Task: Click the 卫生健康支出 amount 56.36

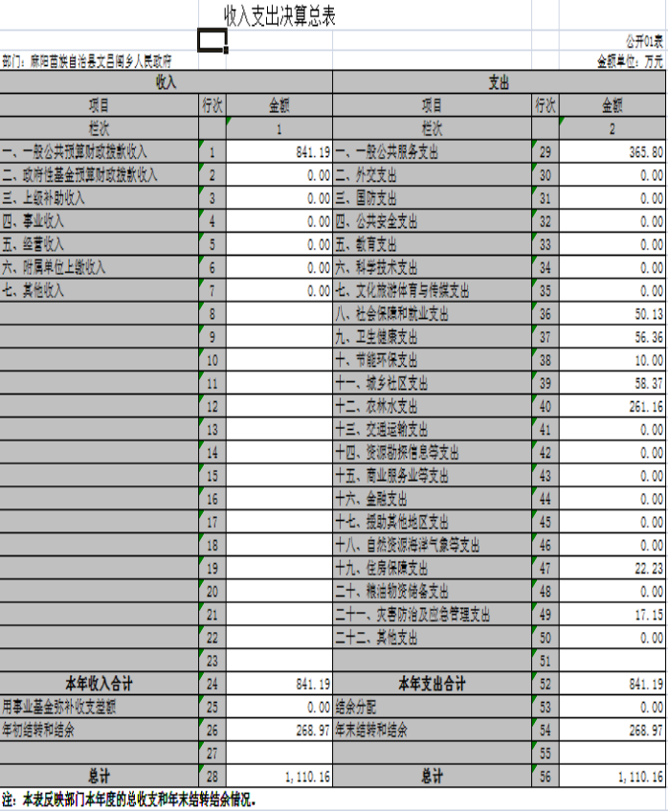Action: coord(612,337)
